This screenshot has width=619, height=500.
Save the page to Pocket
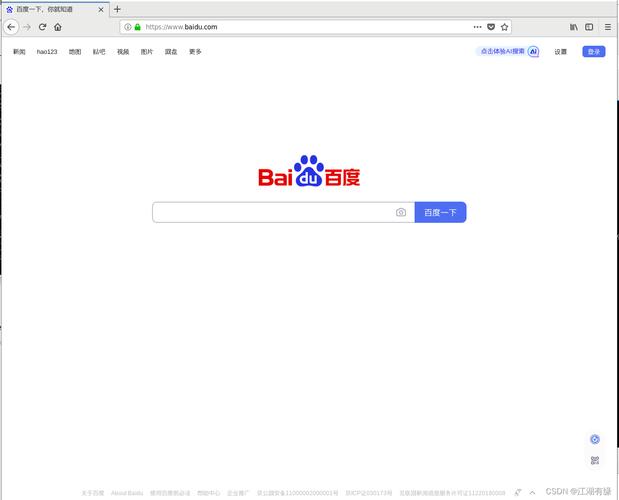(x=491, y=27)
